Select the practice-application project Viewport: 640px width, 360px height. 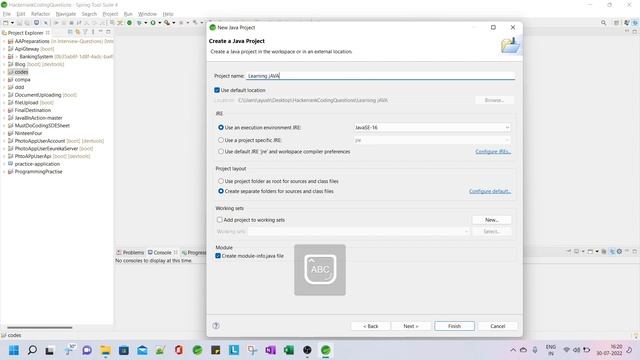click(37, 164)
